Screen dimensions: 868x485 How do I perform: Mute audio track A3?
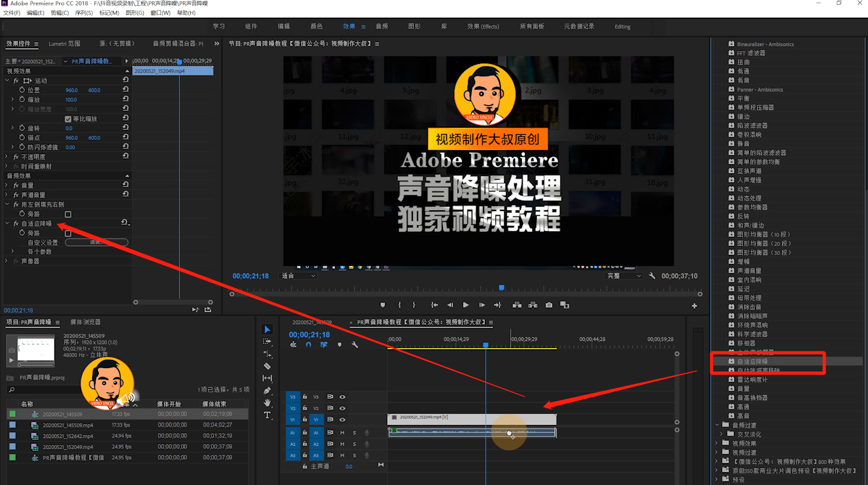tap(342, 455)
